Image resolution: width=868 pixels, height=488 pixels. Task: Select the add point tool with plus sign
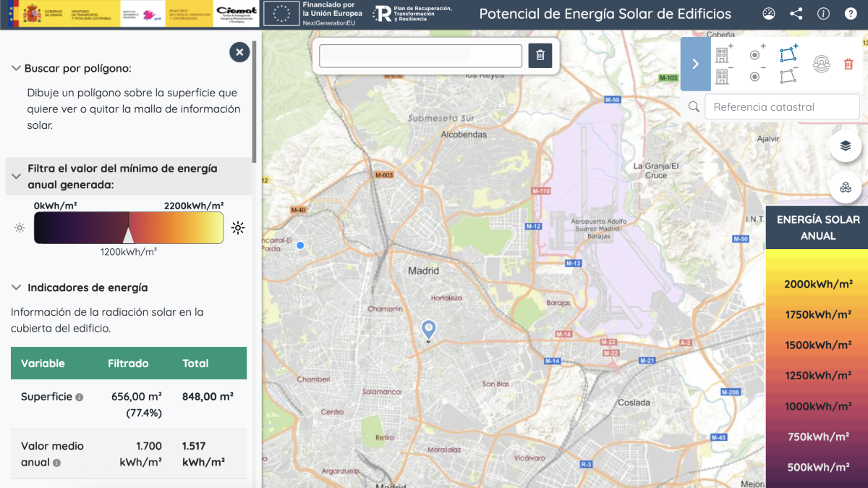(754, 55)
